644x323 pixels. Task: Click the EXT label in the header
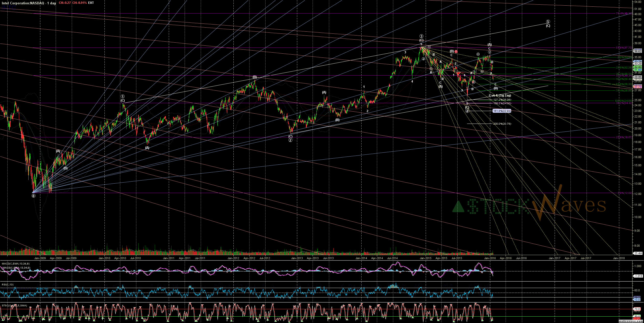click(91, 3)
